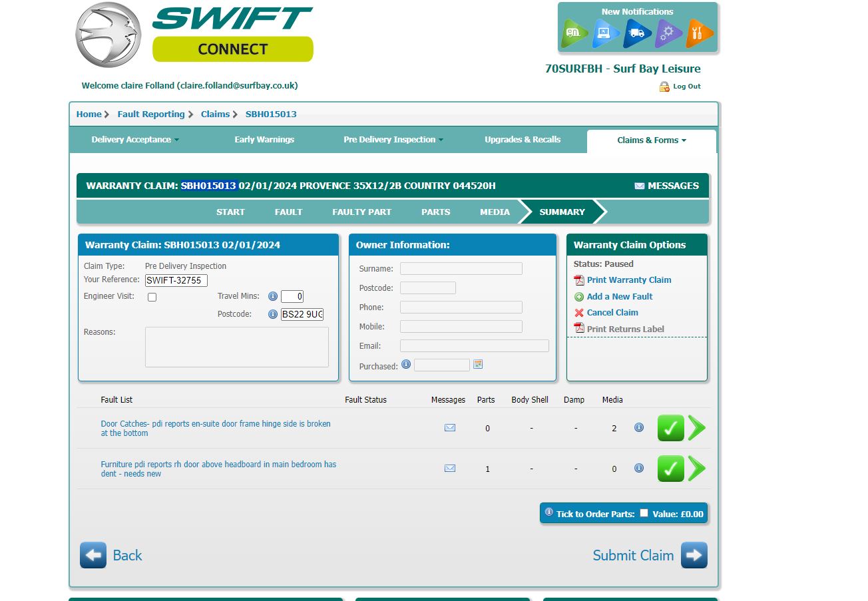Click the blue Submit Claim arrow icon
Viewport: 868px width, 601px height.
click(x=694, y=555)
